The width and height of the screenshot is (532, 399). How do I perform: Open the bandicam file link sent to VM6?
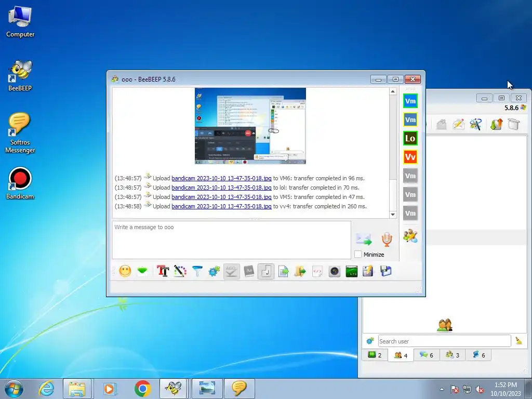[221, 178]
